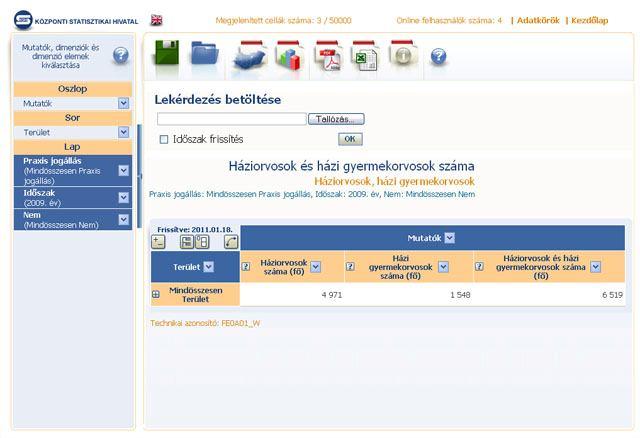The width and height of the screenshot is (640, 438).
Task: Click the file path input field
Action: coord(232,119)
